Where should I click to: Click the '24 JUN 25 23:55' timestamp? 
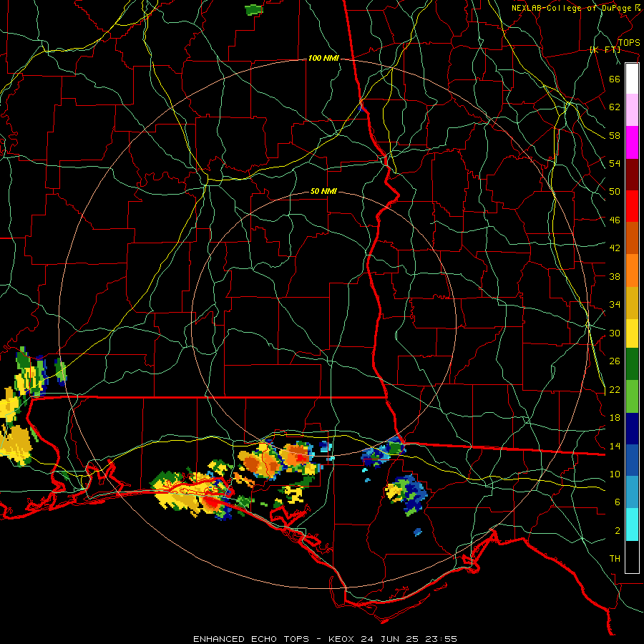(x=409, y=639)
